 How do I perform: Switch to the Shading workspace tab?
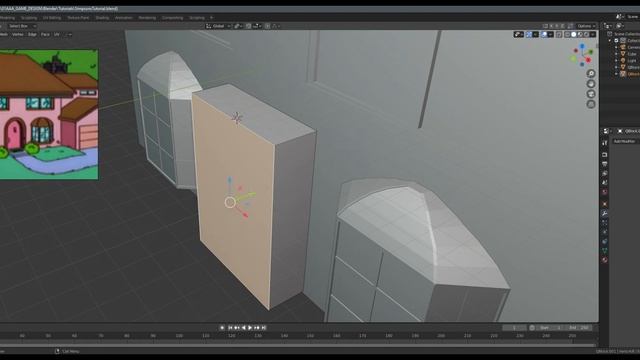point(102,18)
